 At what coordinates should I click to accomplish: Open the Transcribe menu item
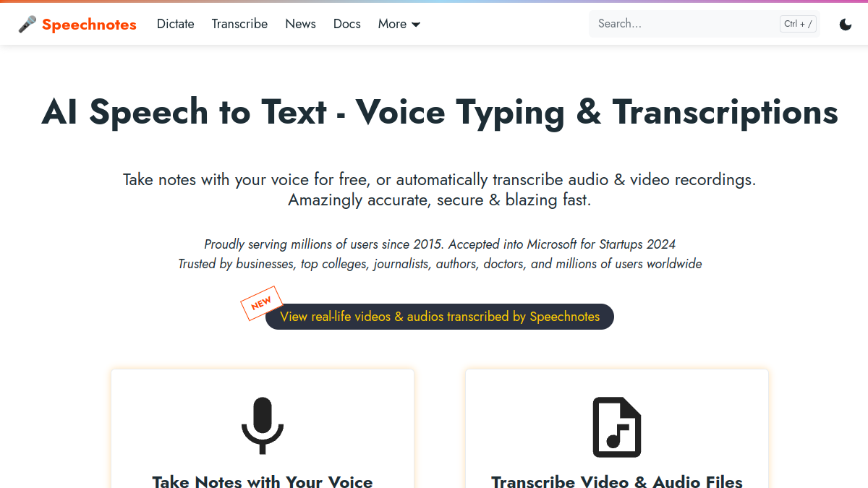tap(239, 24)
